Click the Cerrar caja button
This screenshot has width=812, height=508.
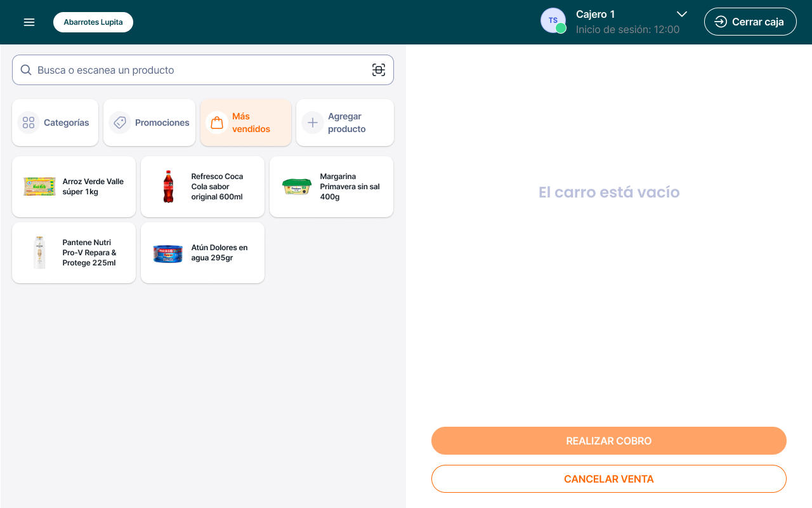pos(750,22)
